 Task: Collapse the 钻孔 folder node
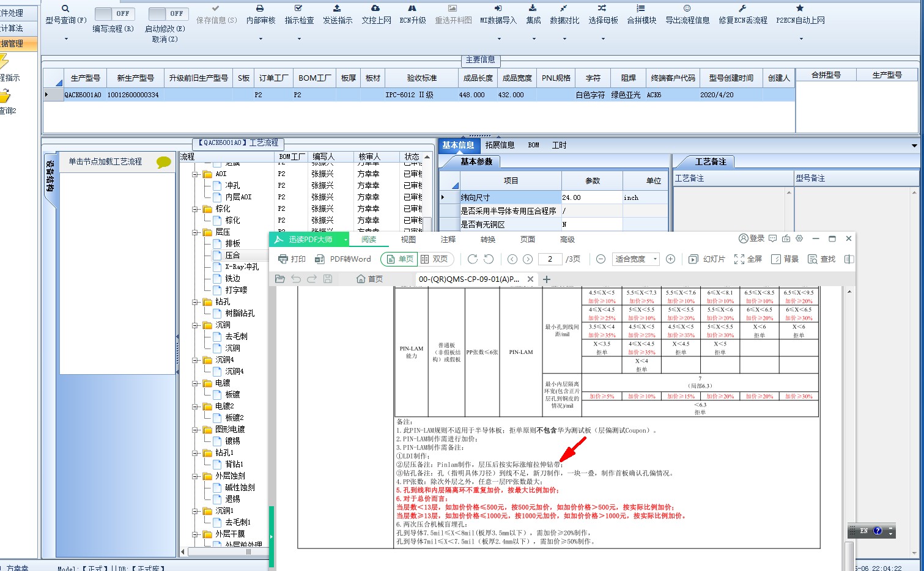pos(195,302)
